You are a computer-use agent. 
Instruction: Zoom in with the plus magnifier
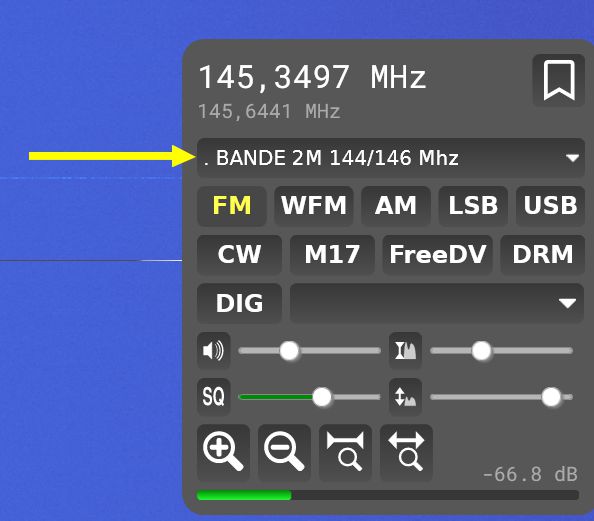224,452
